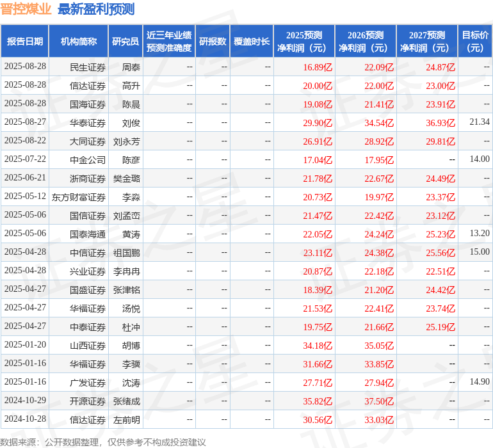493x448 pixels.
Task: Click 信达证券 in the 高升 row
Action: click(88, 86)
